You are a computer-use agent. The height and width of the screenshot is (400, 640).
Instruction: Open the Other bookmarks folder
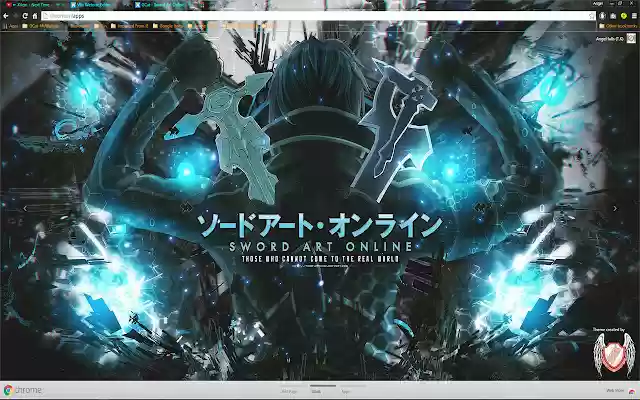618,26
